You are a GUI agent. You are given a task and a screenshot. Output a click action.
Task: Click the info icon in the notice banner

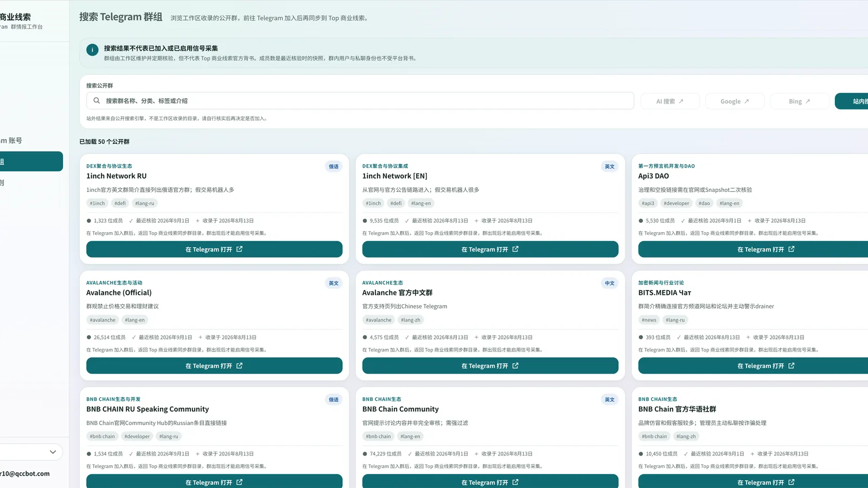92,50
